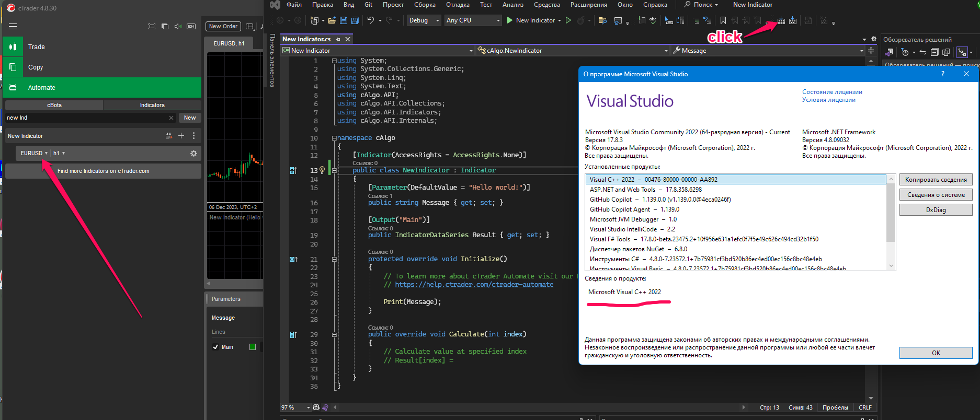The image size is (980, 420).
Task: Open the Any CPU platform dropdown
Action: tap(473, 20)
